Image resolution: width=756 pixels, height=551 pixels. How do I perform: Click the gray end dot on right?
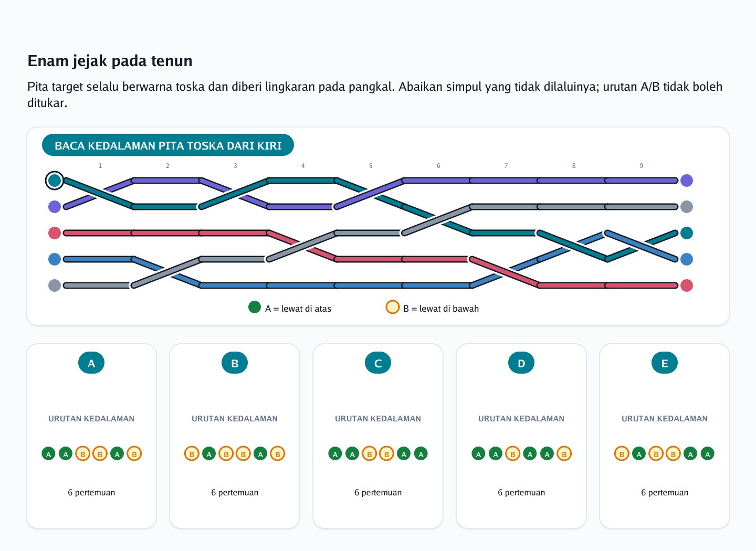pos(687,207)
